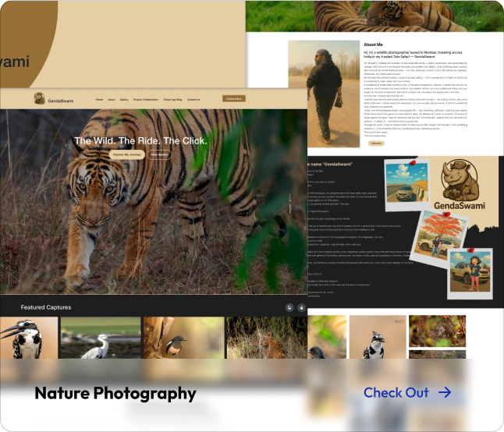Screen dimensions: 504x432
Task: Open Gallery from the navigation bar
Action: 124,100
